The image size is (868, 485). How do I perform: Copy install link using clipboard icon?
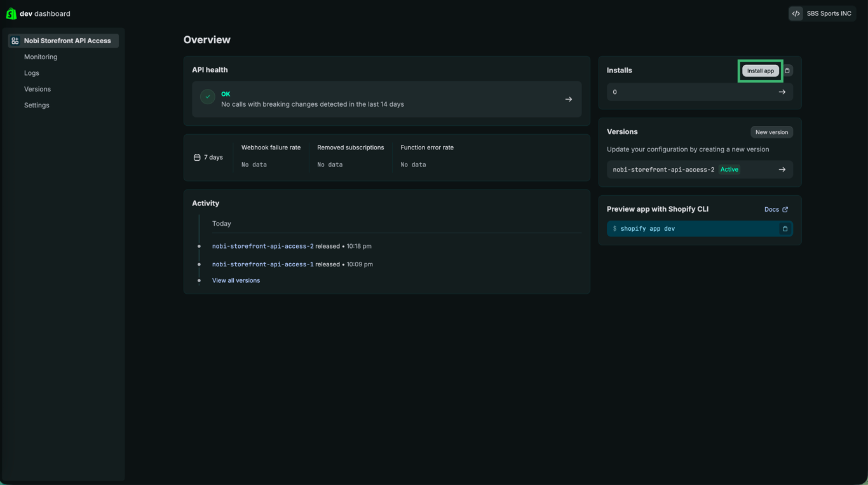[x=787, y=71]
